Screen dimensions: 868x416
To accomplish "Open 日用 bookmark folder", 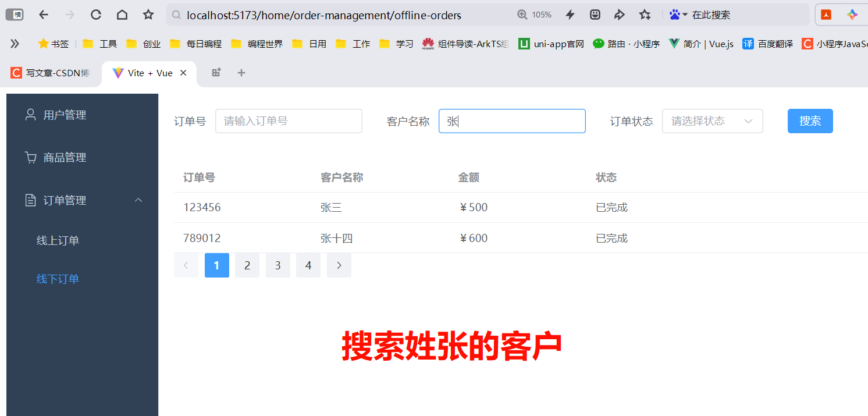I will (309, 44).
